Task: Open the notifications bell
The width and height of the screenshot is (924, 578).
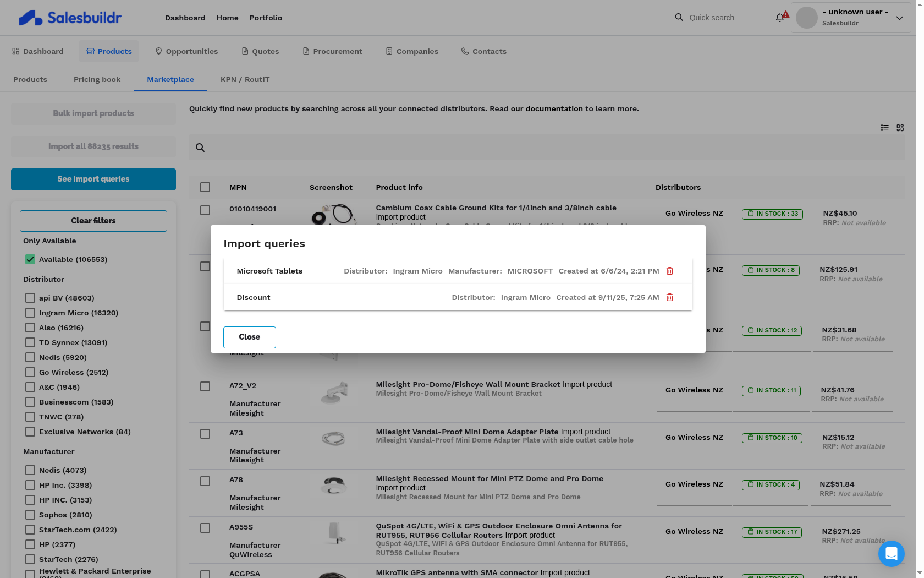Action: pos(780,18)
